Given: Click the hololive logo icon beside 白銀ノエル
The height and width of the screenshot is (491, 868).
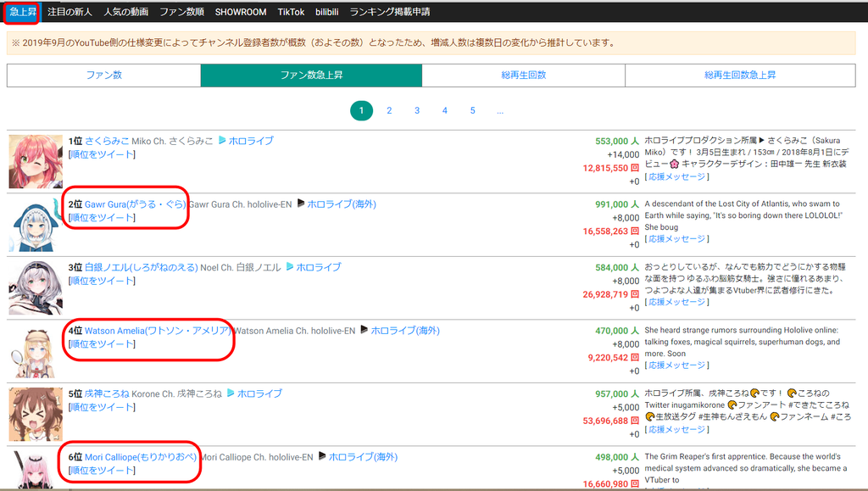Looking at the screenshot, I should pyautogui.click(x=290, y=267).
